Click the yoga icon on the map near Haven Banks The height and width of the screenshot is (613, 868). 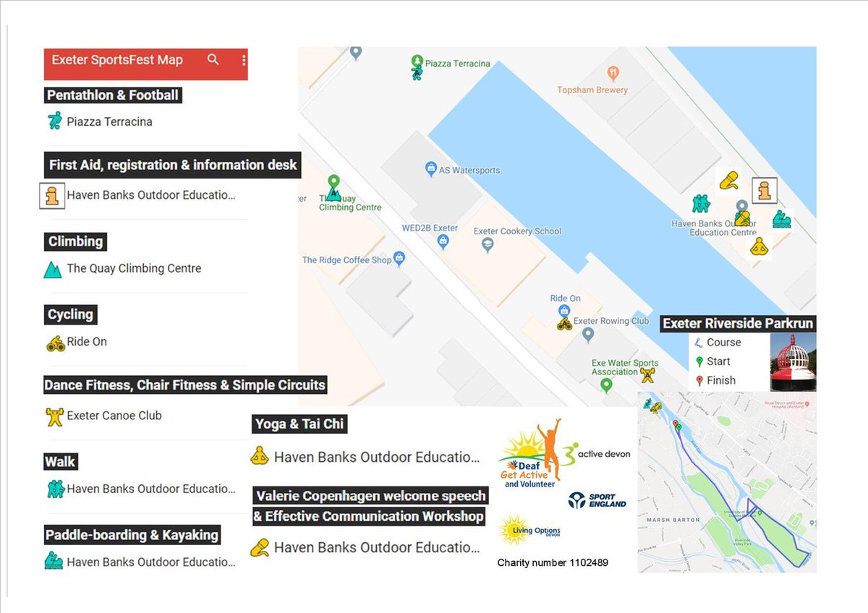coord(759,247)
